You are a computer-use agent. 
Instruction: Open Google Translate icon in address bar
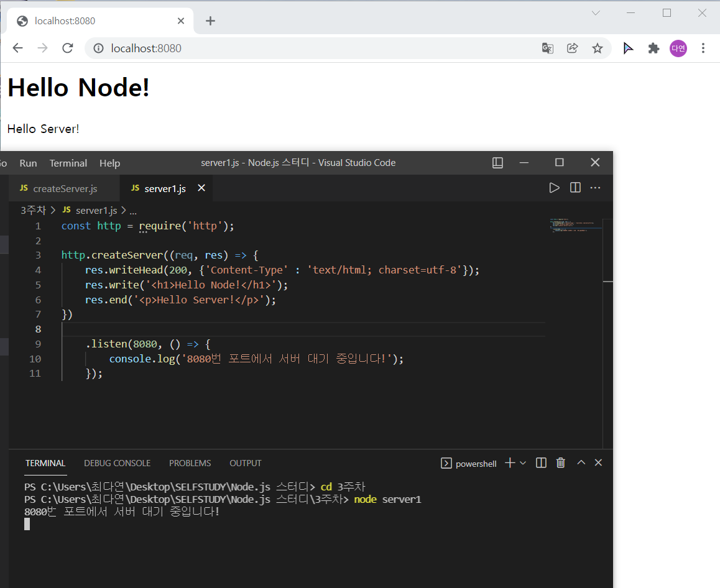[547, 48]
